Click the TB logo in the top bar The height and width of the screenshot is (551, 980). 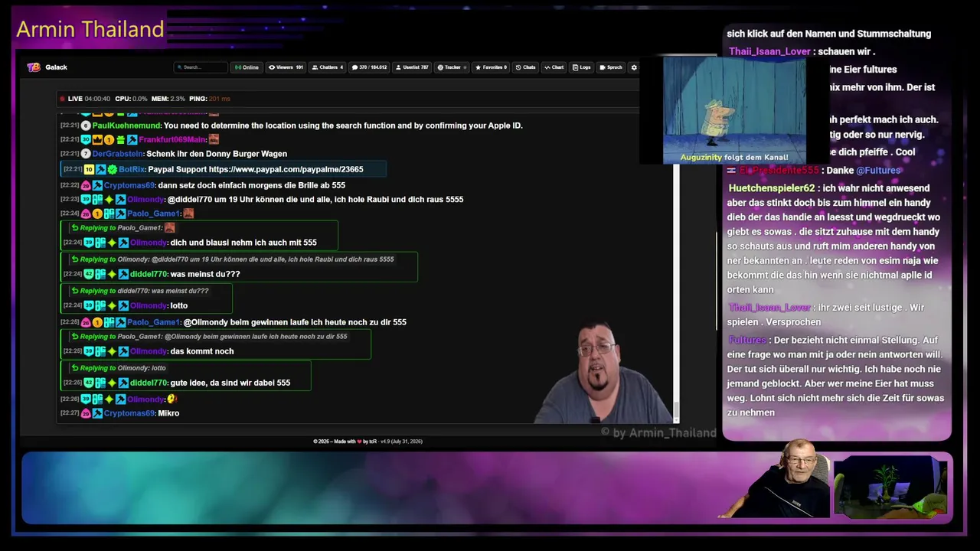(33, 67)
